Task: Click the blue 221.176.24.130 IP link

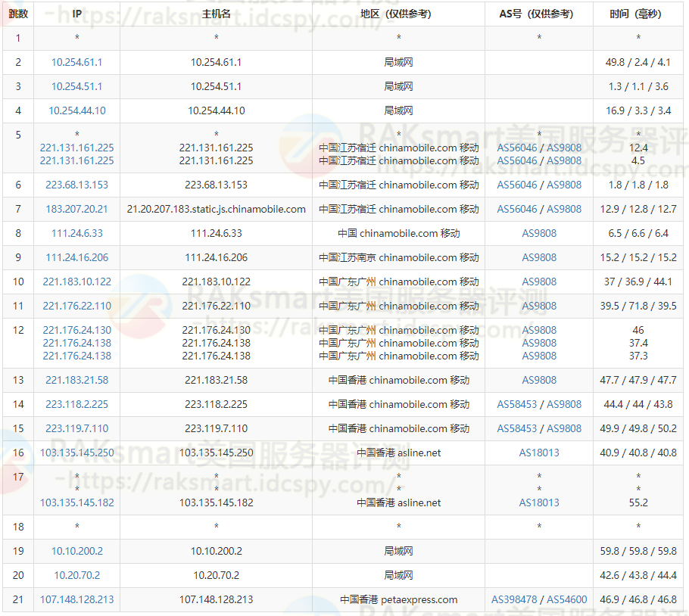Action: click(x=76, y=330)
